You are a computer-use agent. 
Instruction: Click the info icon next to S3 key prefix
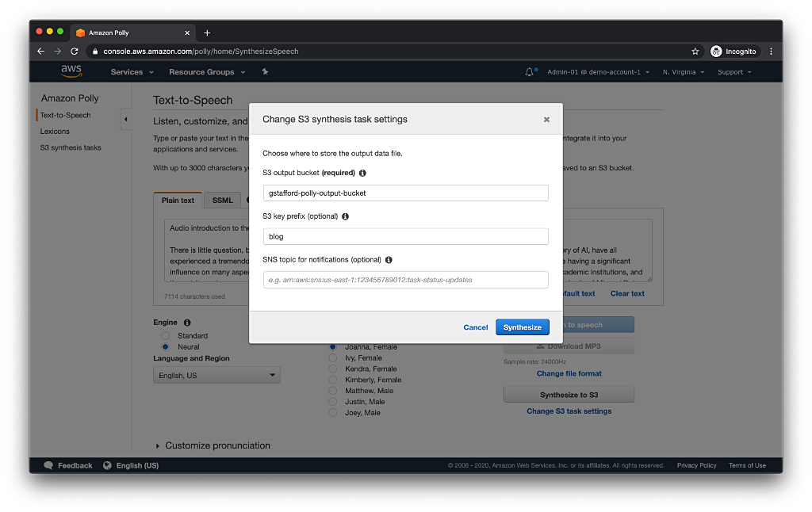click(x=346, y=216)
